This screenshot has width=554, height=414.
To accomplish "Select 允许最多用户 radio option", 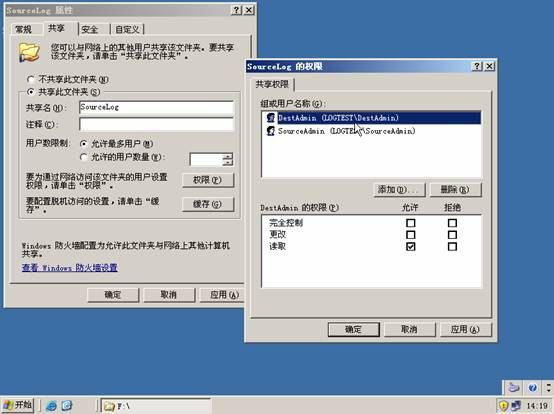I will [x=83, y=144].
